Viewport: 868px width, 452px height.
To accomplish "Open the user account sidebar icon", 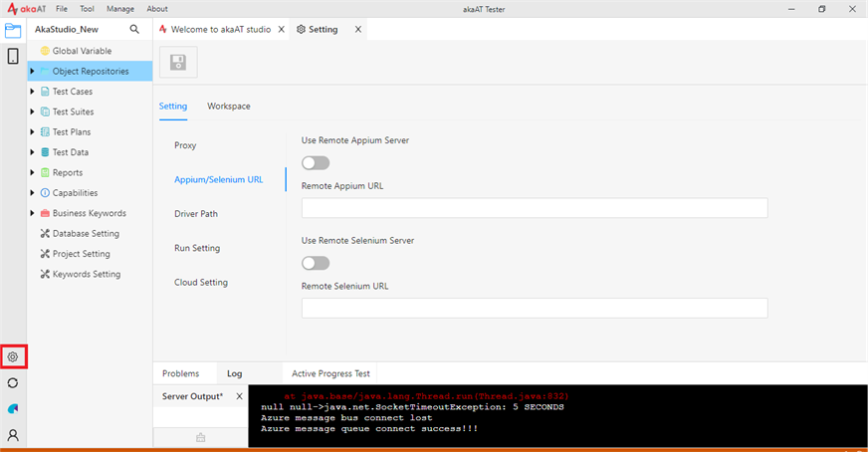I will coord(13,435).
